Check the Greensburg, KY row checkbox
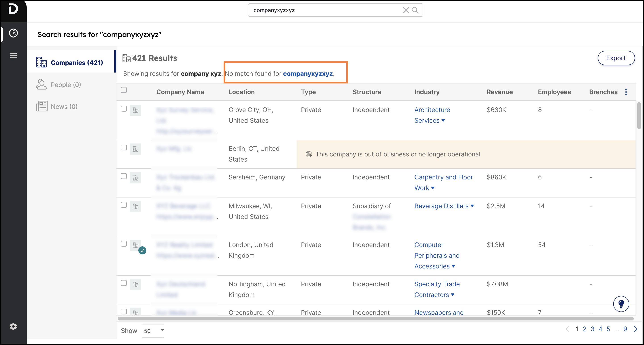The height and width of the screenshot is (345, 644). (124, 312)
